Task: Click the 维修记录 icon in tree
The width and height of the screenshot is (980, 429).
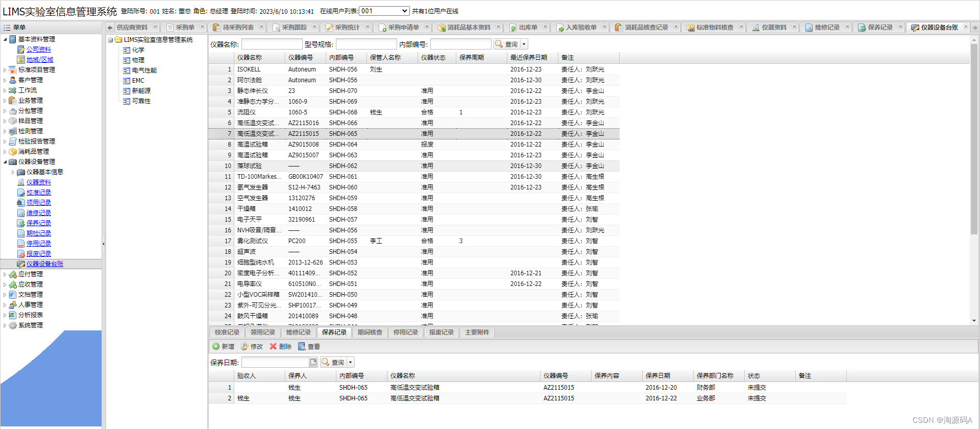Action: [21, 213]
